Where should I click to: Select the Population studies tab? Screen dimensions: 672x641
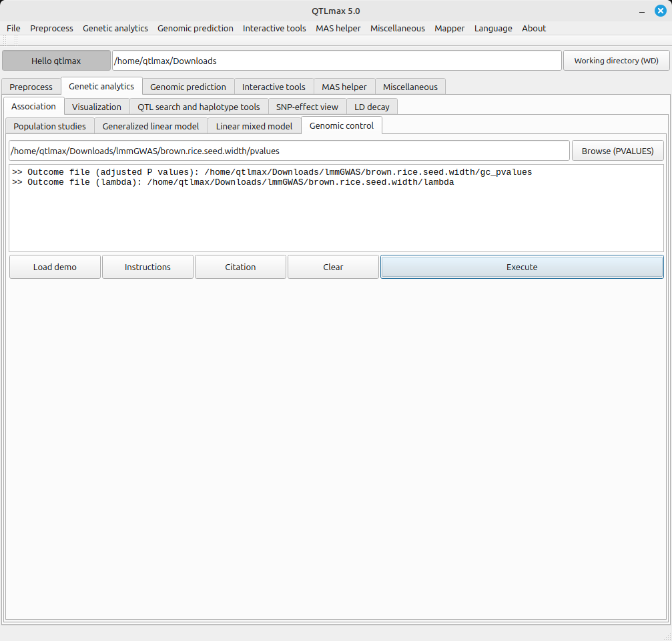click(49, 126)
